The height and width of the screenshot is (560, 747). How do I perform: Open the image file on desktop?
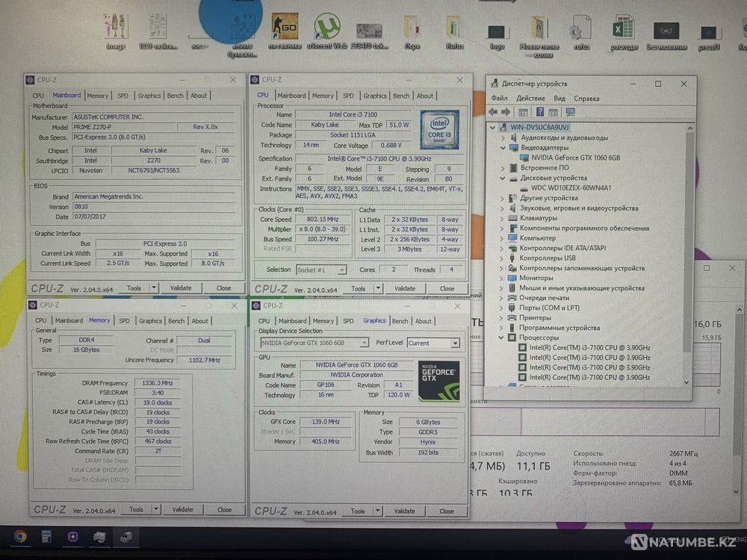pos(116,31)
